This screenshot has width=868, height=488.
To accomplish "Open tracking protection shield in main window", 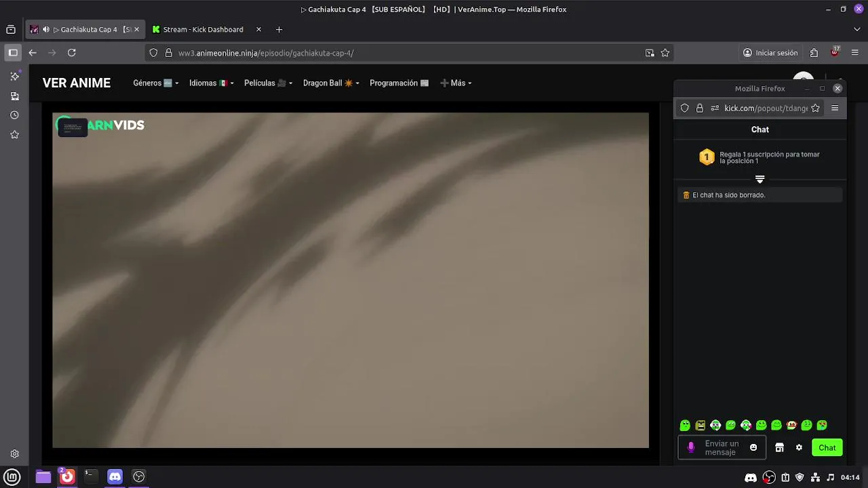I will (153, 53).
